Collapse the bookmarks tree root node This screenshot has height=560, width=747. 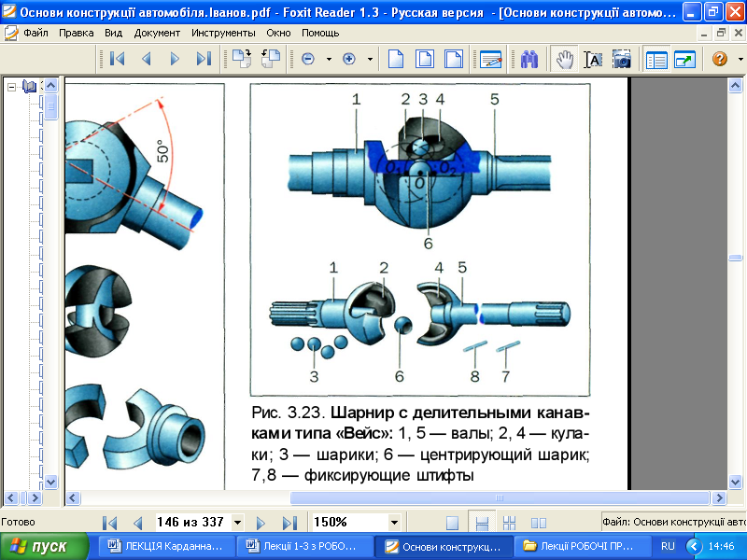click(x=11, y=87)
